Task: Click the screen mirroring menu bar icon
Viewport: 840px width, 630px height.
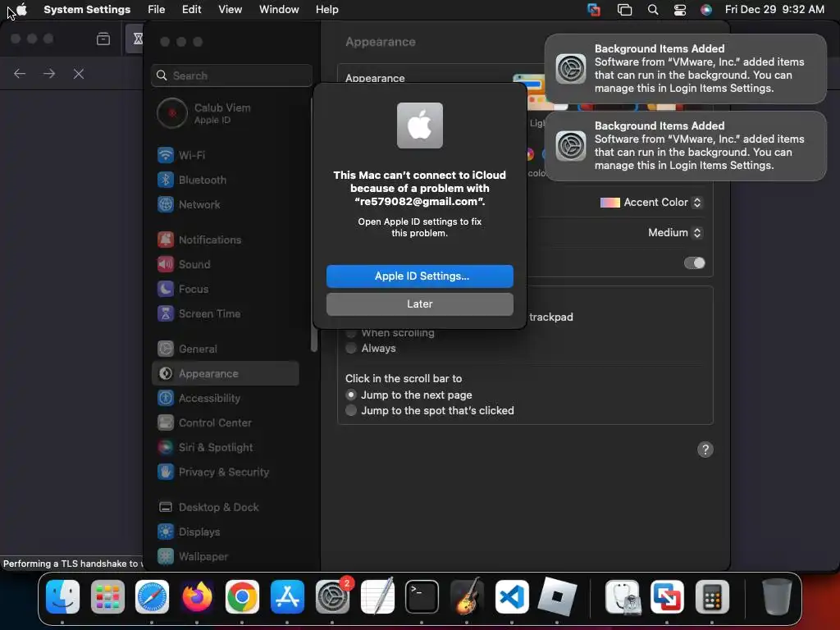Action: (x=624, y=10)
